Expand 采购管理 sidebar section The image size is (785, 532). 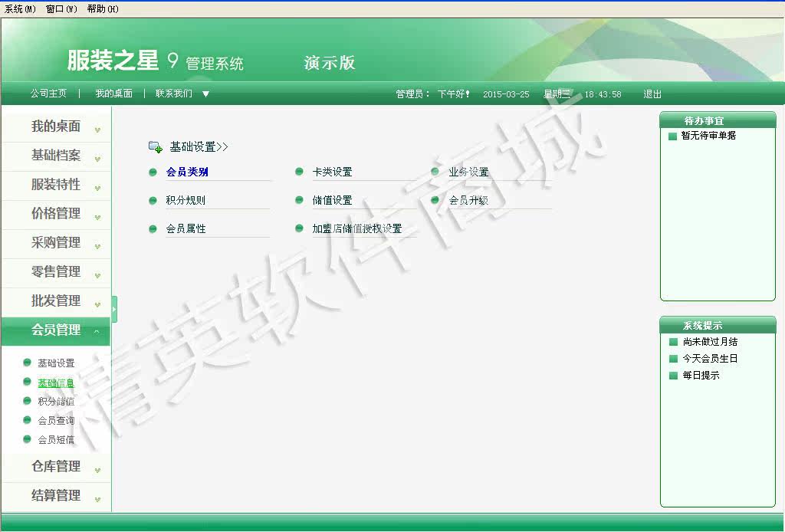pos(56,243)
